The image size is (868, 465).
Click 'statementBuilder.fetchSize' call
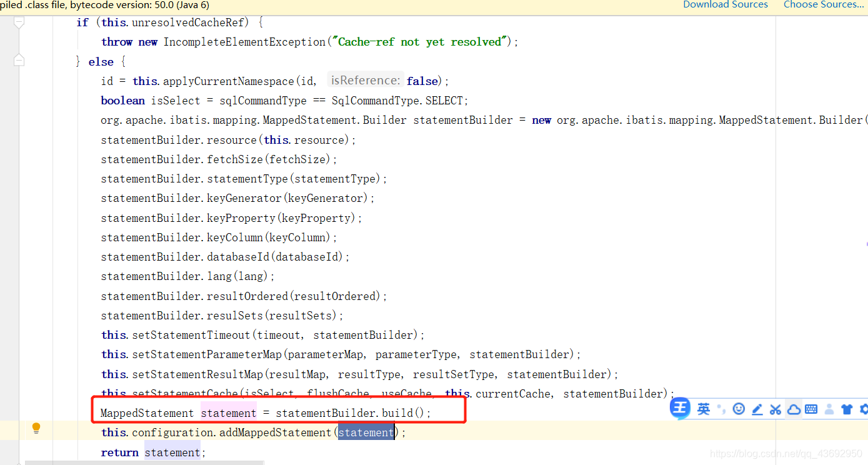click(182, 159)
